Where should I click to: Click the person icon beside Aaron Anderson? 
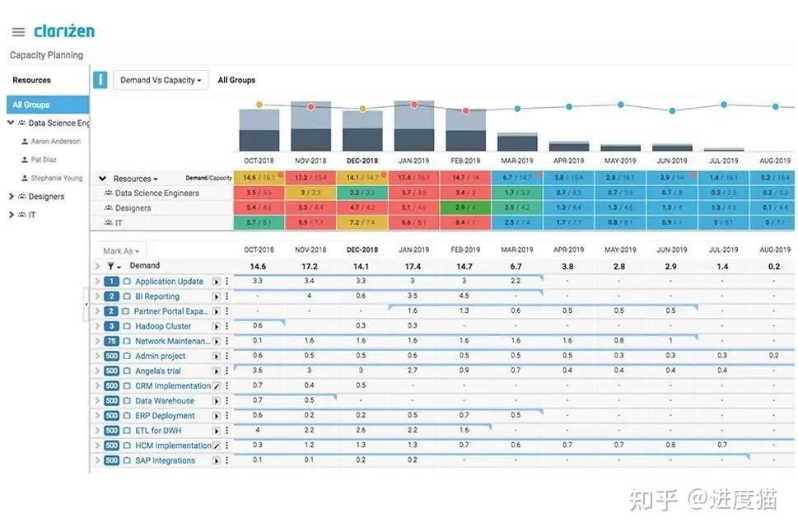(25, 141)
